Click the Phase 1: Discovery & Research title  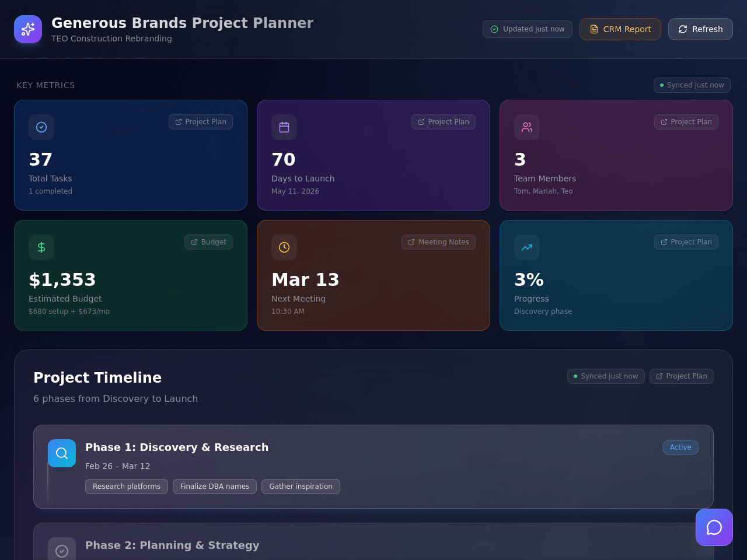(x=177, y=447)
